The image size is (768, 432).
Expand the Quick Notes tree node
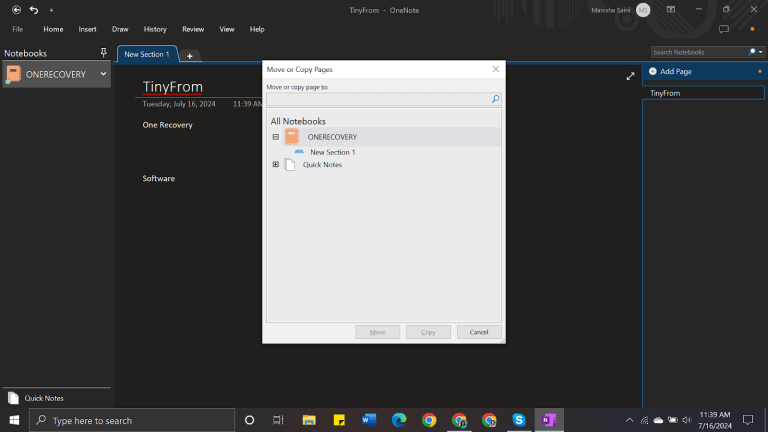coord(276,165)
